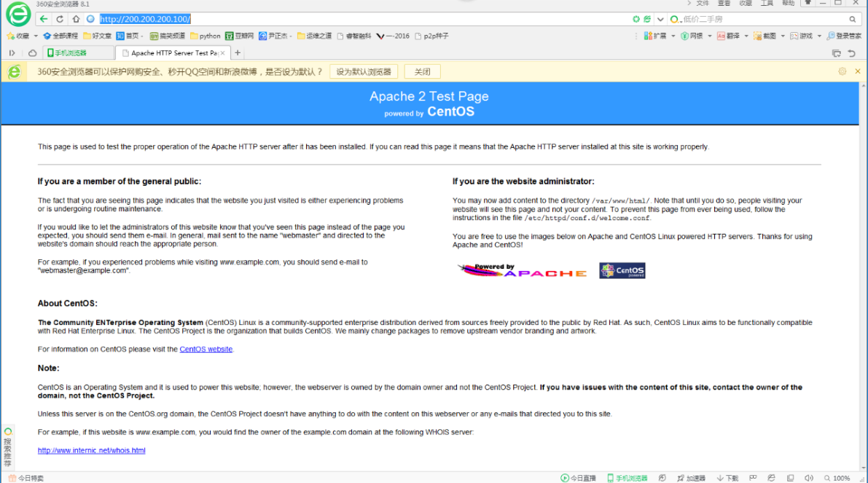This screenshot has height=483, width=868.
Task: Switch to Apache HTTP Server Test Page tab
Action: (x=169, y=53)
